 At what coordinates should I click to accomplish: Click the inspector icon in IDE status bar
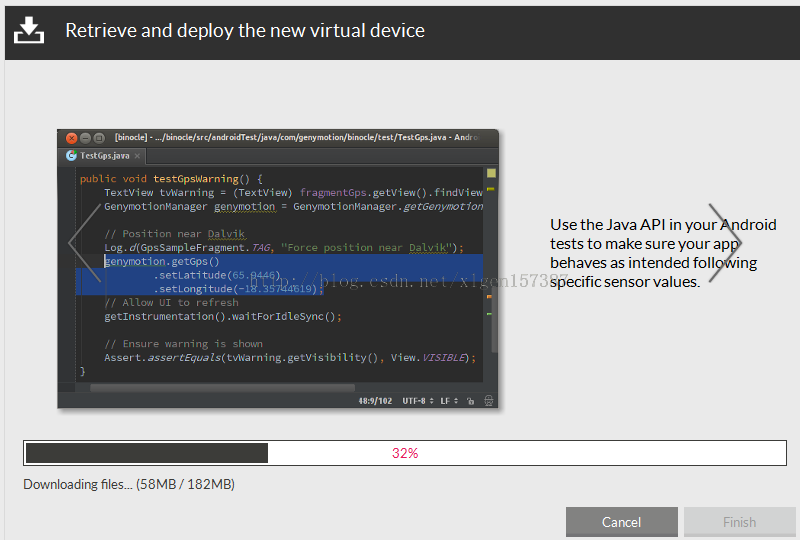tap(488, 401)
